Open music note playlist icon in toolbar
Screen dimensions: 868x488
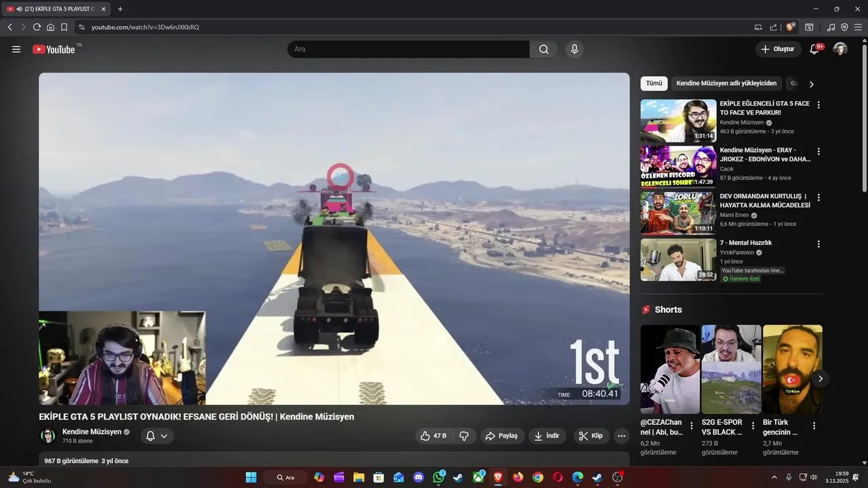click(x=831, y=27)
